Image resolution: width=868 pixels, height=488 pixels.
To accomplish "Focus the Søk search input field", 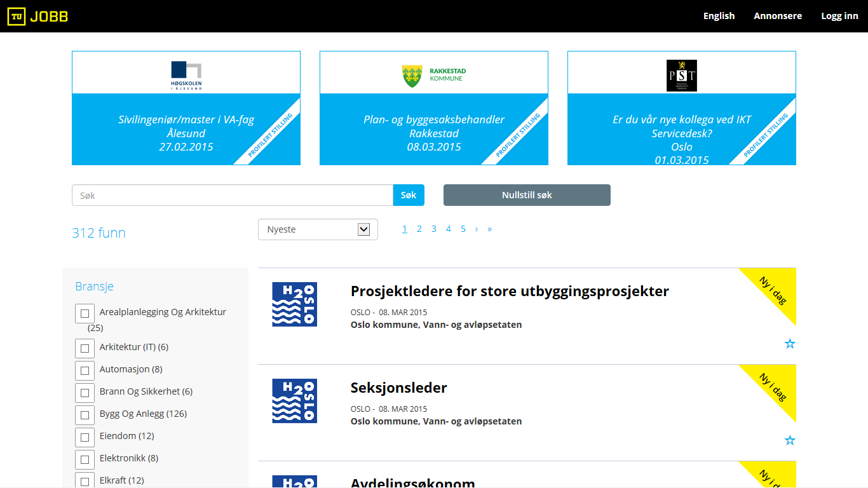I will point(233,195).
